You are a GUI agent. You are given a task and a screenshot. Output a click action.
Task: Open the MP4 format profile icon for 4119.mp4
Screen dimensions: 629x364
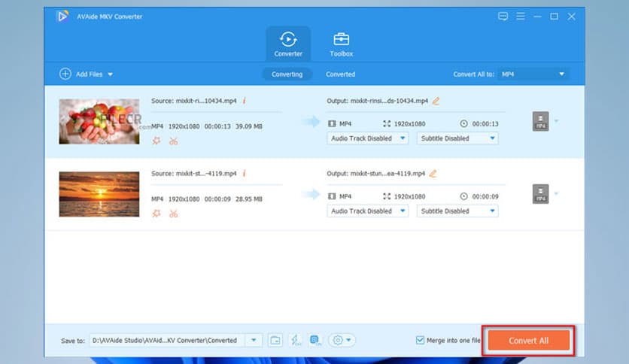point(540,194)
